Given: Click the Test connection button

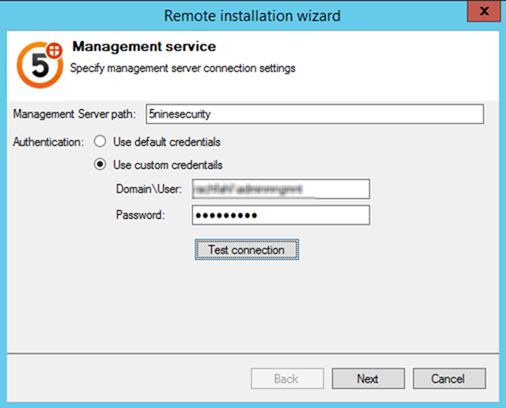Looking at the screenshot, I should (247, 250).
